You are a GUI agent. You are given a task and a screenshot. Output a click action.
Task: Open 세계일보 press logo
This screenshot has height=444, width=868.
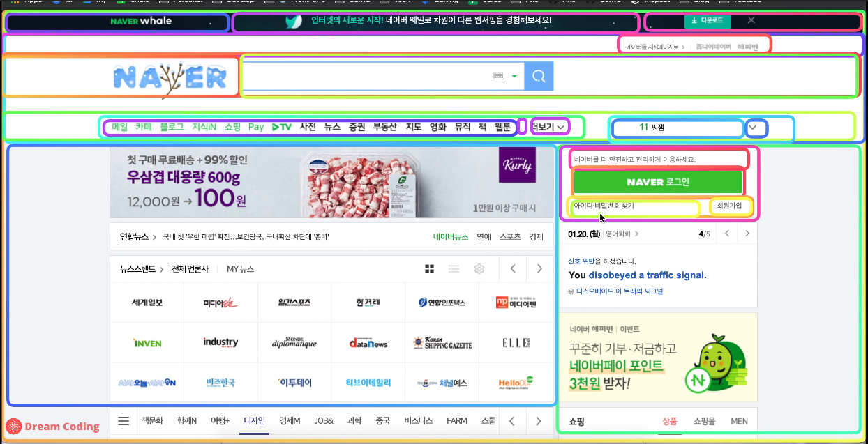(x=147, y=303)
